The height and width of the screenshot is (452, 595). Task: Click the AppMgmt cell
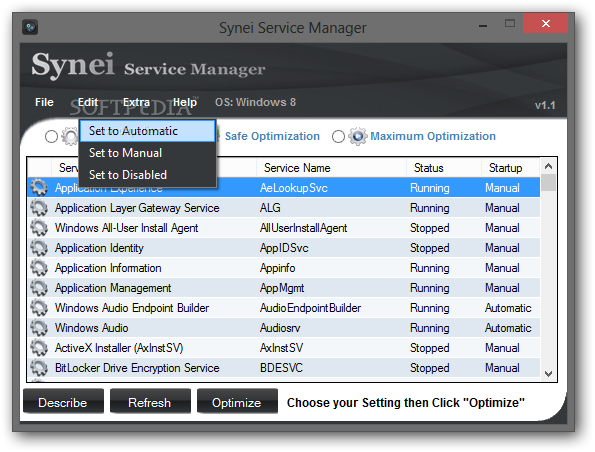point(282,288)
